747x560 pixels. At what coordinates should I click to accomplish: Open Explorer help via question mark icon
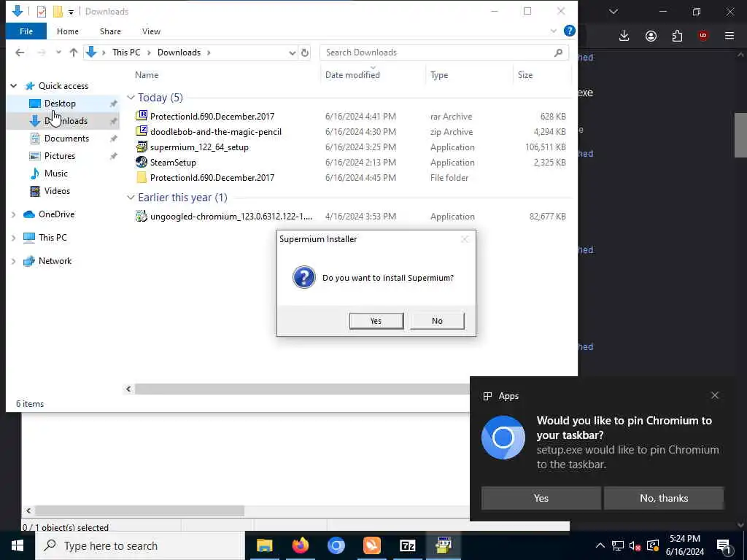[x=569, y=31]
